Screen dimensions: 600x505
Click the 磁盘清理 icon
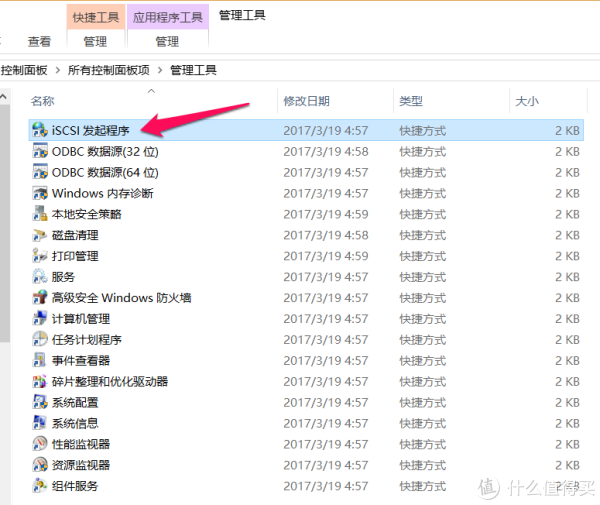click(x=40, y=235)
